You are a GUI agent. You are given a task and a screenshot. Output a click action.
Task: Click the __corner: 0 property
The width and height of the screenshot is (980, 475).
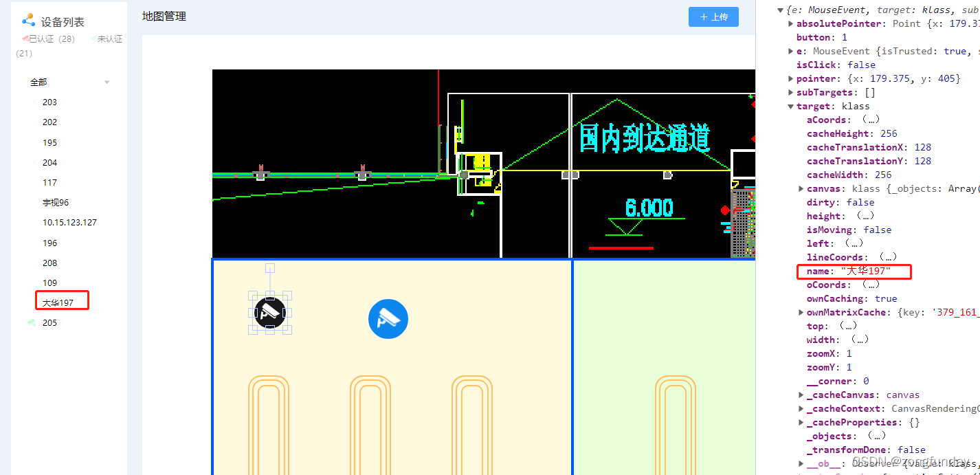(x=838, y=381)
